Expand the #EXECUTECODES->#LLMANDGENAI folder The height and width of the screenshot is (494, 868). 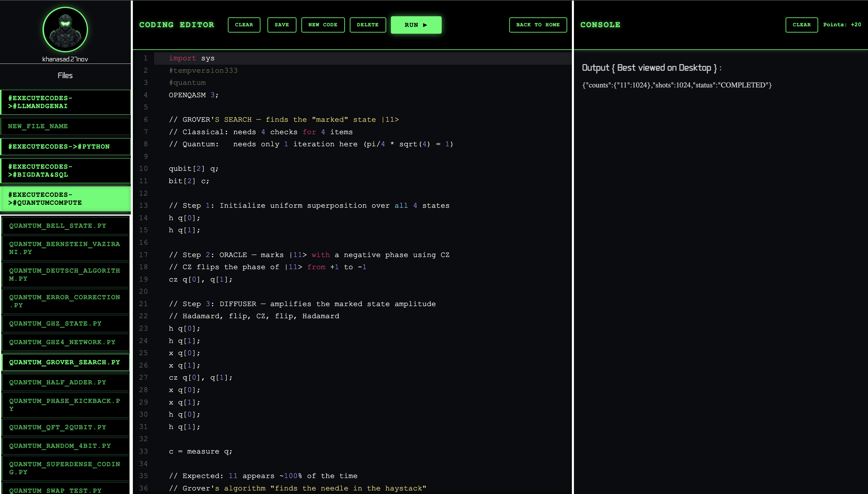pyautogui.click(x=66, y=102)
